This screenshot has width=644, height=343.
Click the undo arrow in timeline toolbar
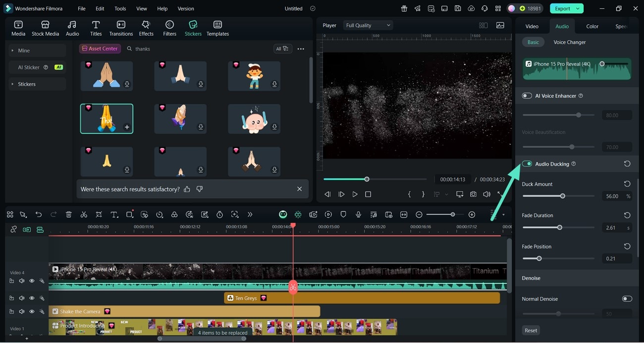[x=39, y=215]
